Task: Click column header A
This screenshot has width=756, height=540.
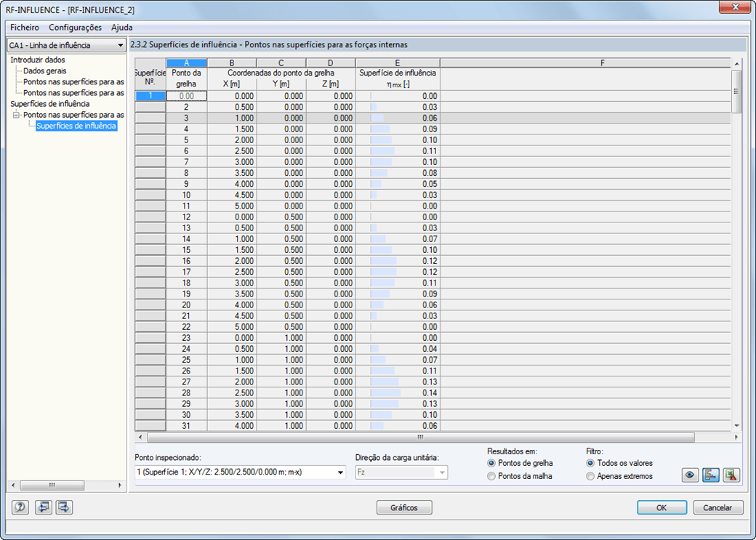Action: (x=187, y=63)
